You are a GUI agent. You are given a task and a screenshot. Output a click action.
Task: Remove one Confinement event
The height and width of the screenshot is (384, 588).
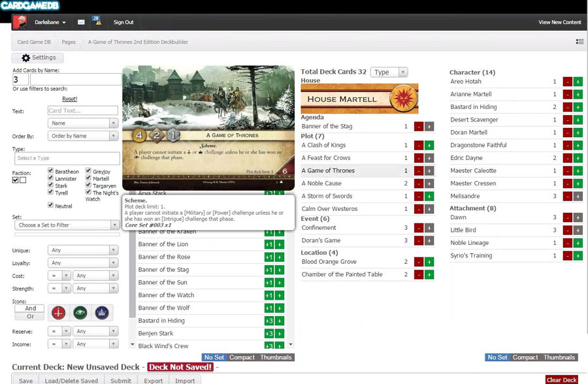tap(419, 228)
